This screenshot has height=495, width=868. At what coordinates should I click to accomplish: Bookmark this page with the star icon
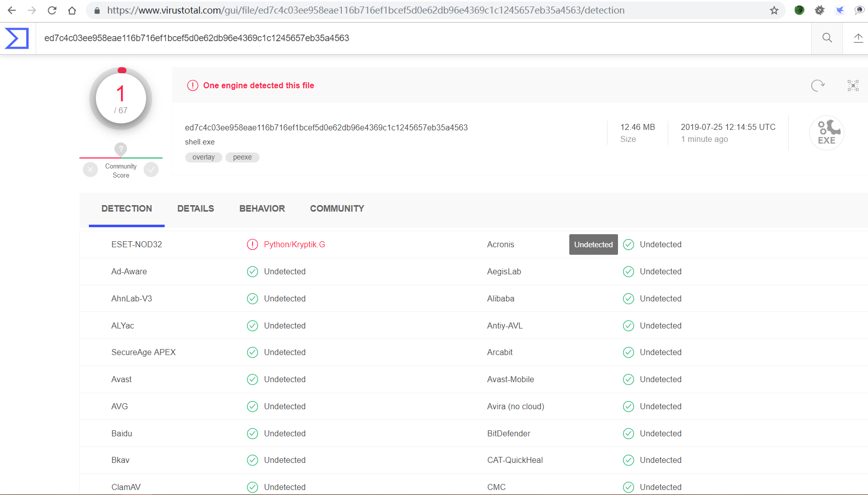point(774,10)
